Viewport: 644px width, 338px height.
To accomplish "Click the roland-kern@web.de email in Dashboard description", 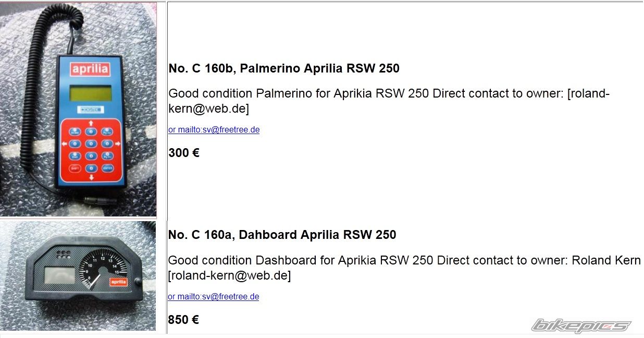I will point(229,275).
